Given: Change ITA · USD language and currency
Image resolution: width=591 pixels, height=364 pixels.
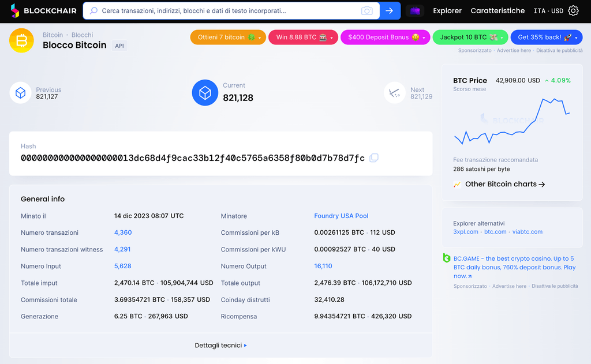Looking at the screenshot, I should pyautogui.click(x=548, y=11).
